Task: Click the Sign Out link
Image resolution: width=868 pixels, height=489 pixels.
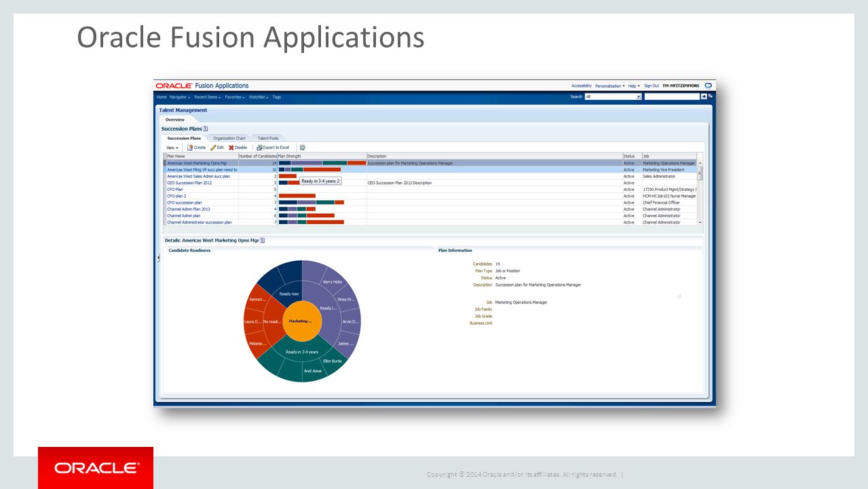Action: [652, 86]
